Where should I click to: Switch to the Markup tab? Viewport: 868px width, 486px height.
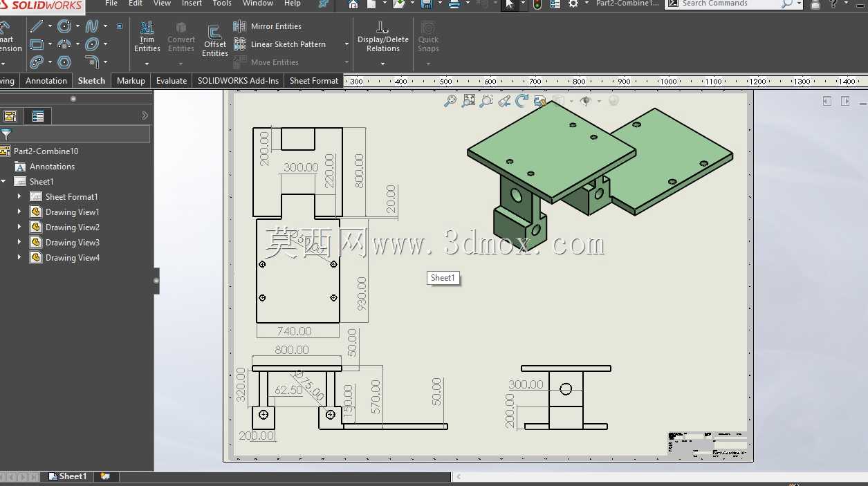coord(131,81)
